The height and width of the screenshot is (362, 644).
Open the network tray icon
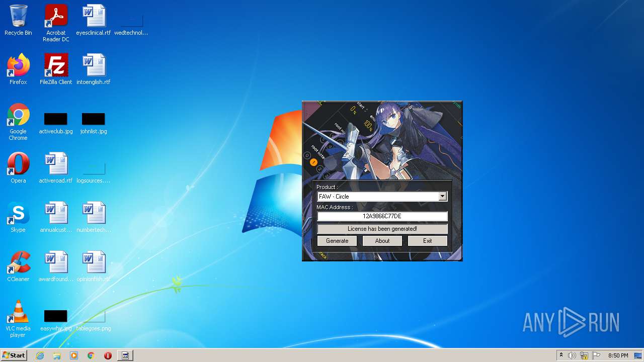tap(584, 355)
